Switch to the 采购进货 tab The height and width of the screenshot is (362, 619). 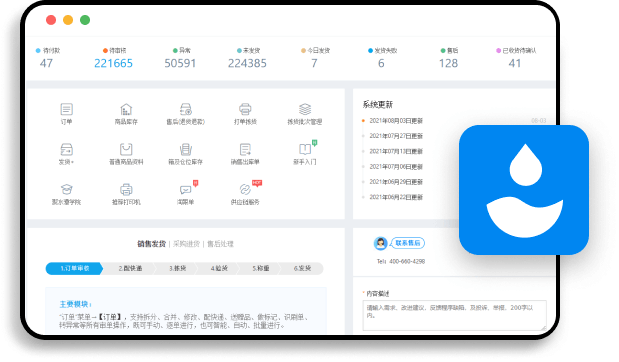tap(186, 244)
